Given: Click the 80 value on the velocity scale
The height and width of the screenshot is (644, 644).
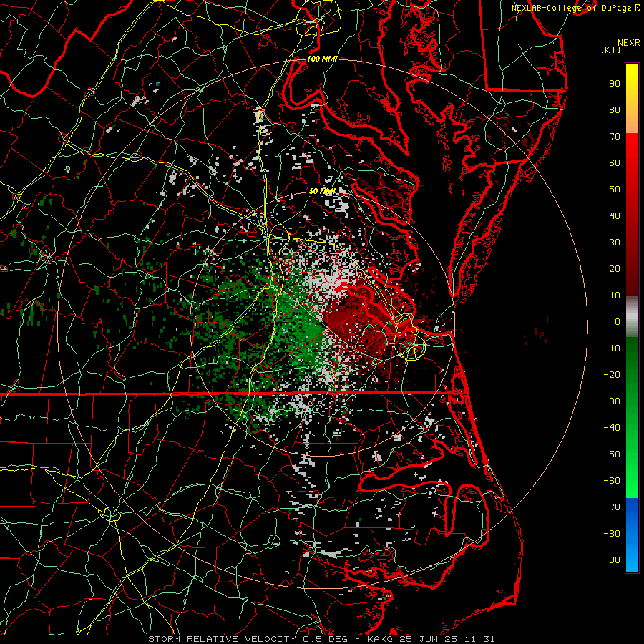Looking at the screenshot, I should coord(615,109).
